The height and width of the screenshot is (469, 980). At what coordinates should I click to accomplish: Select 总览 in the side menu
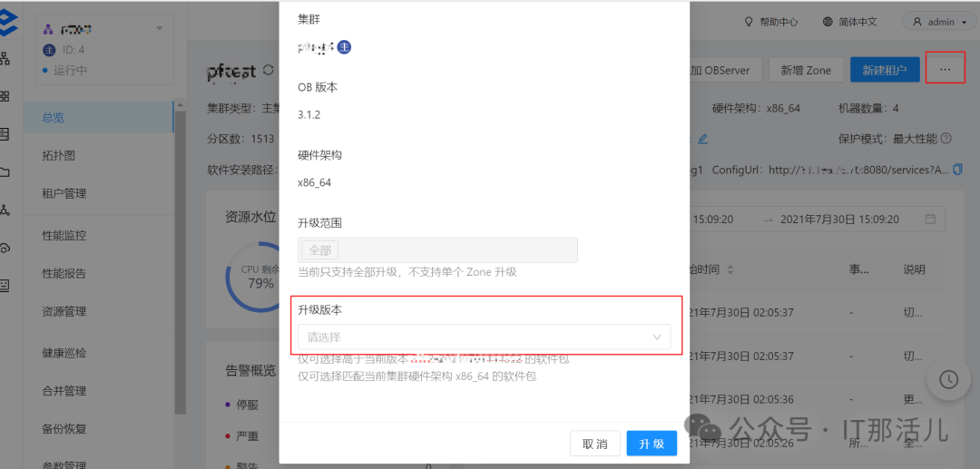point(98,117)
